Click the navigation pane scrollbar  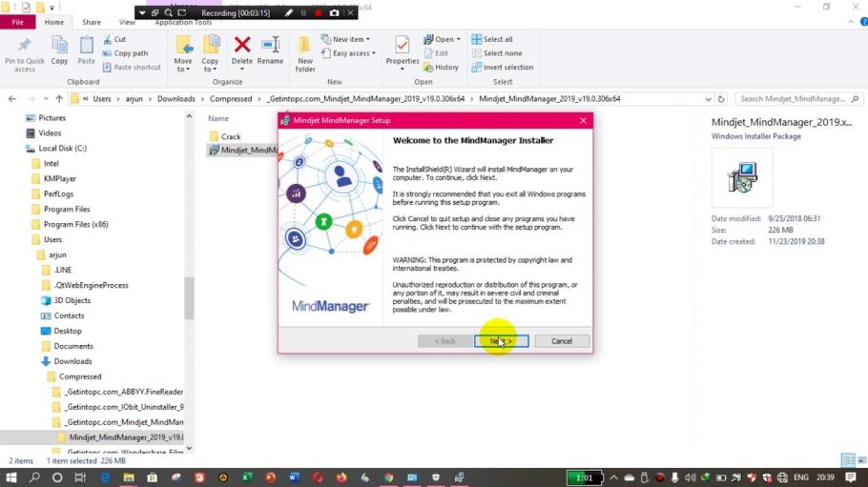[189, 297]
